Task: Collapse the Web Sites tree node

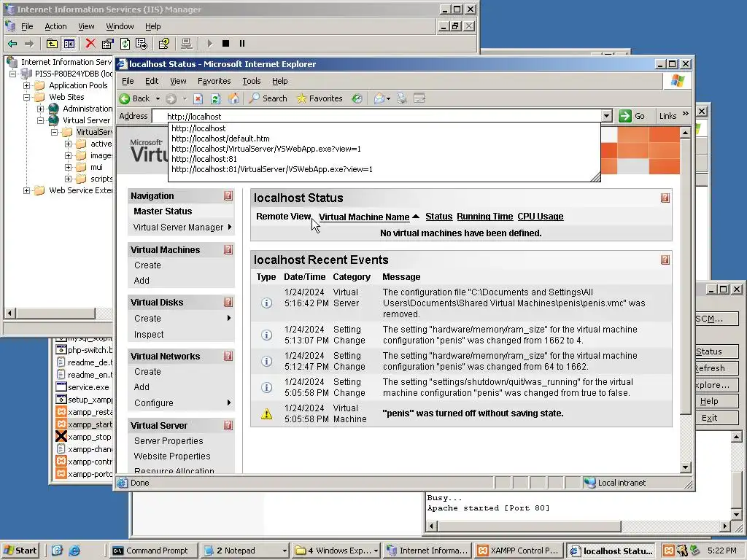Action: (27, 97)
